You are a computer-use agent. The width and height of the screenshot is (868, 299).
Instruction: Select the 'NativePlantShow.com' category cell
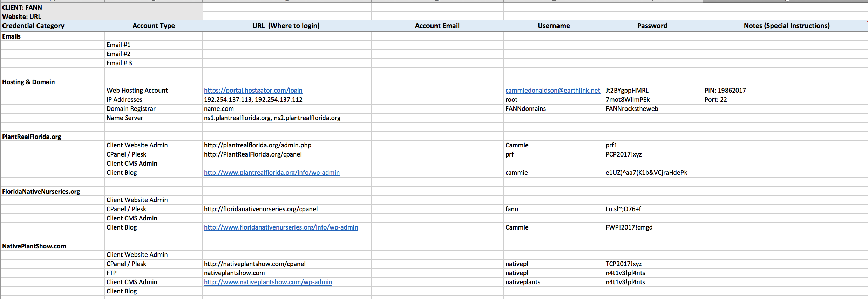pos(34,246)
